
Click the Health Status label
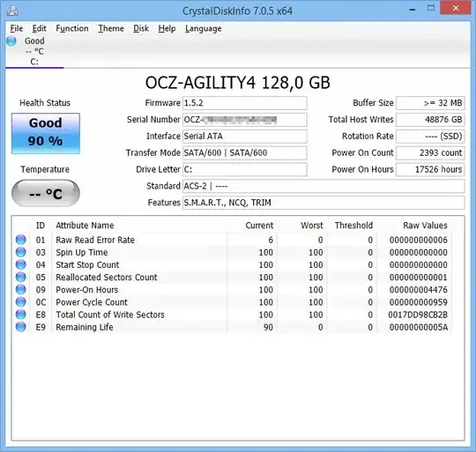[x=45, y=103]
